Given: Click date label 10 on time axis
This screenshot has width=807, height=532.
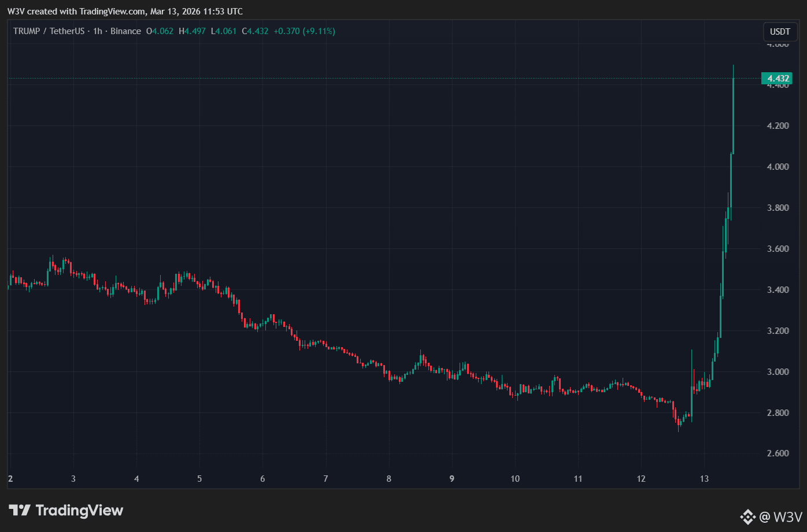Looking at the screenshot, I should pyautogui.click(x=515, y=479).
